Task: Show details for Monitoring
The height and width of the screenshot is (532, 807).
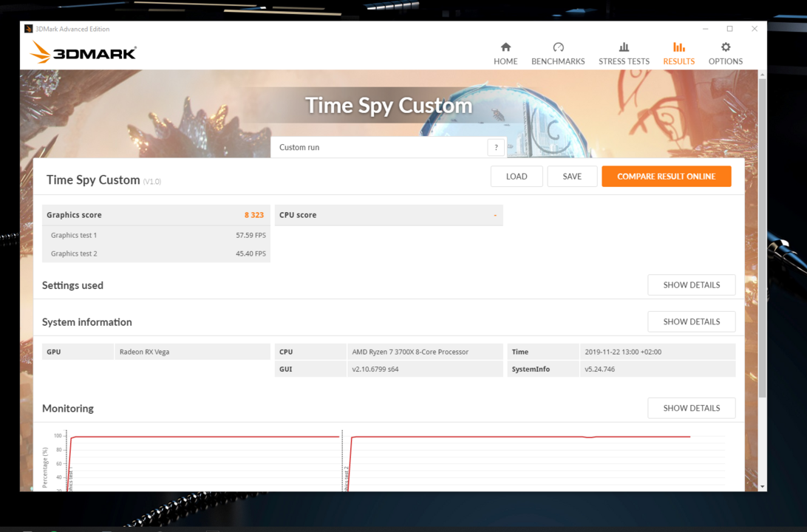Action: pos(691,408)
